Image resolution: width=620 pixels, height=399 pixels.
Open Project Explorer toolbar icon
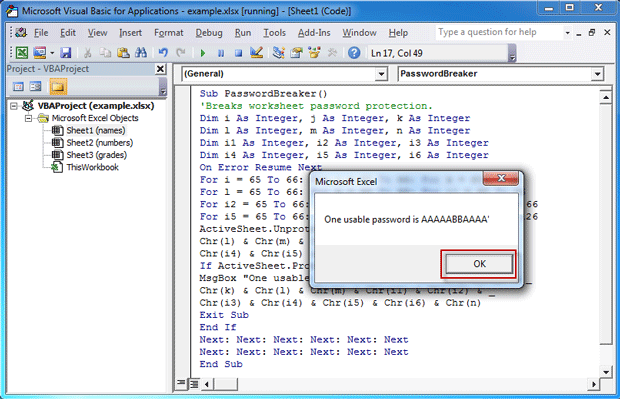[279, 53]
